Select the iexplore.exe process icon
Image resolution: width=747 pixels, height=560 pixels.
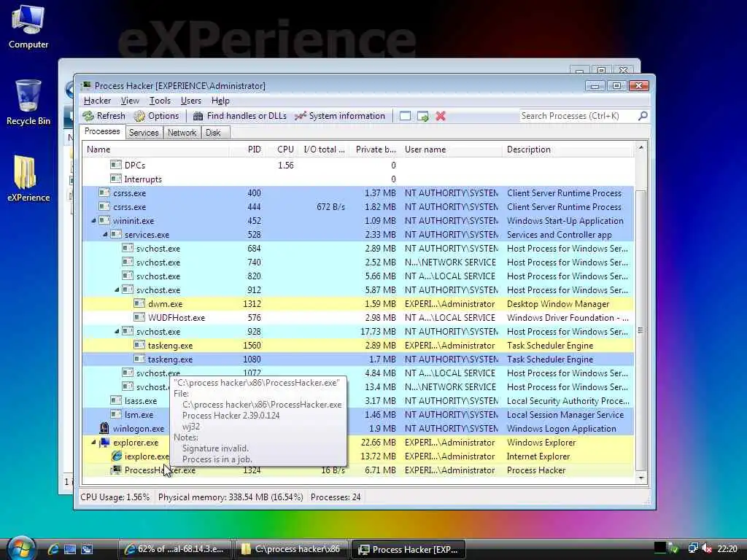click(116, 456)
